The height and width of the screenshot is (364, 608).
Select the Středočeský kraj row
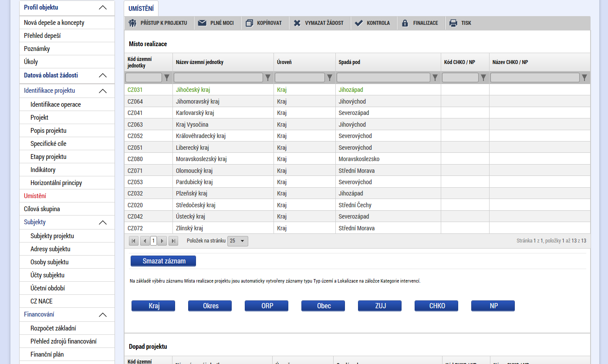tap(357, 205)
